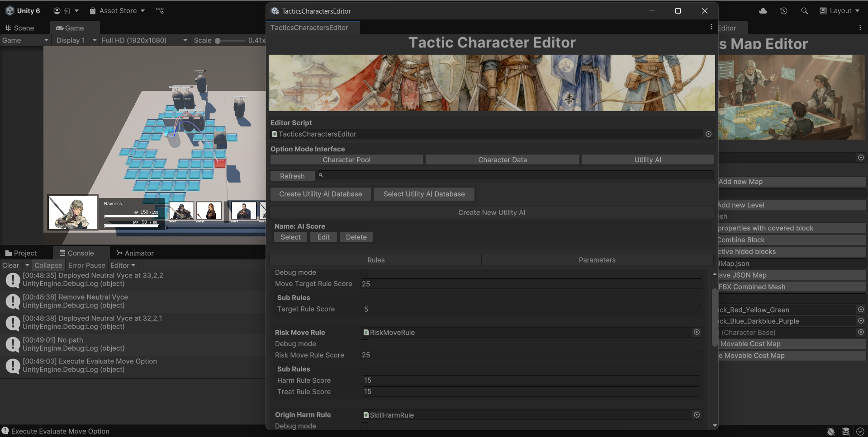The width and height of the screenshot is (868, 437).
Task: Click the Asset Store bag icon
Action: tap(93, 11)
